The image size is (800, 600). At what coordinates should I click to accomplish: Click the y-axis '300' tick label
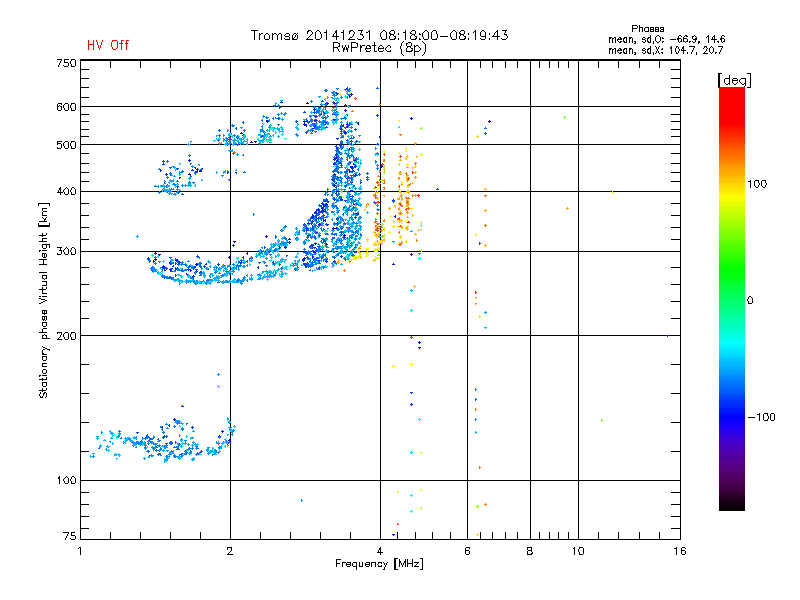click(x=66, y=252)
